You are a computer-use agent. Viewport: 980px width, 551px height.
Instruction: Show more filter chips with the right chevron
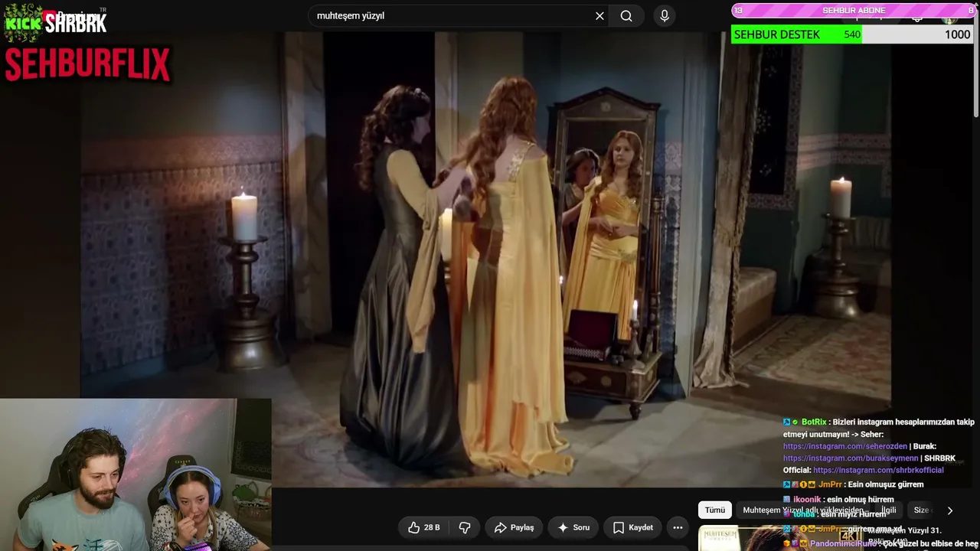click(x=949, y=510)
